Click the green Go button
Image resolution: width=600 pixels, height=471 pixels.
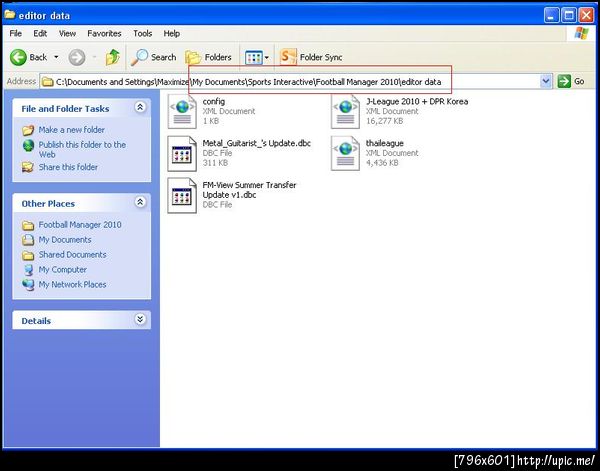pos(571,81)
